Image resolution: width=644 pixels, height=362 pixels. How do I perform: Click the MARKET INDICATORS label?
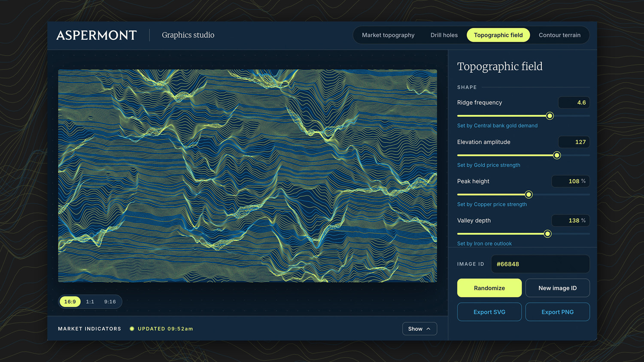[x=90, y=329]
